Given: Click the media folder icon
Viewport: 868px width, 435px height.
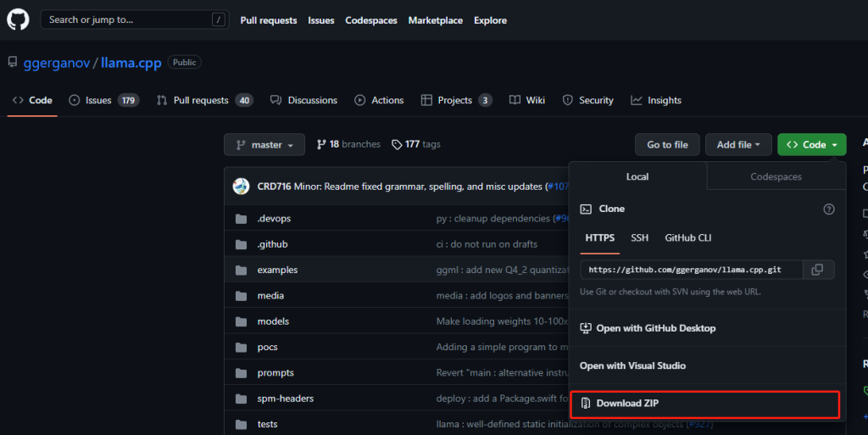Looking at the screenshot, I should tap(241, 296).
